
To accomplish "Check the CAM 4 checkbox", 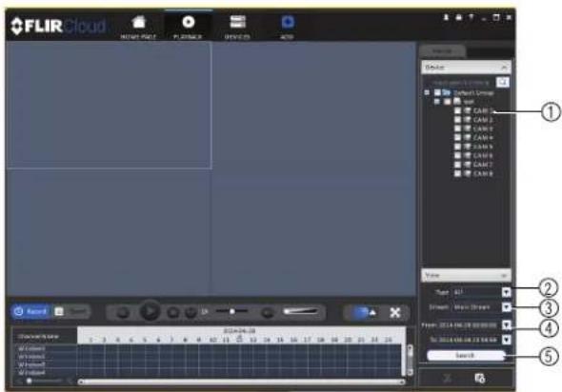I will (x=457, y=137).
